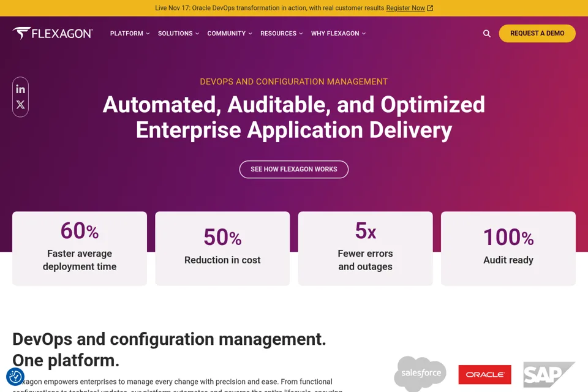588x392 pixels.
Task: Click the One platform. heading
Action: tap(66, 361)
